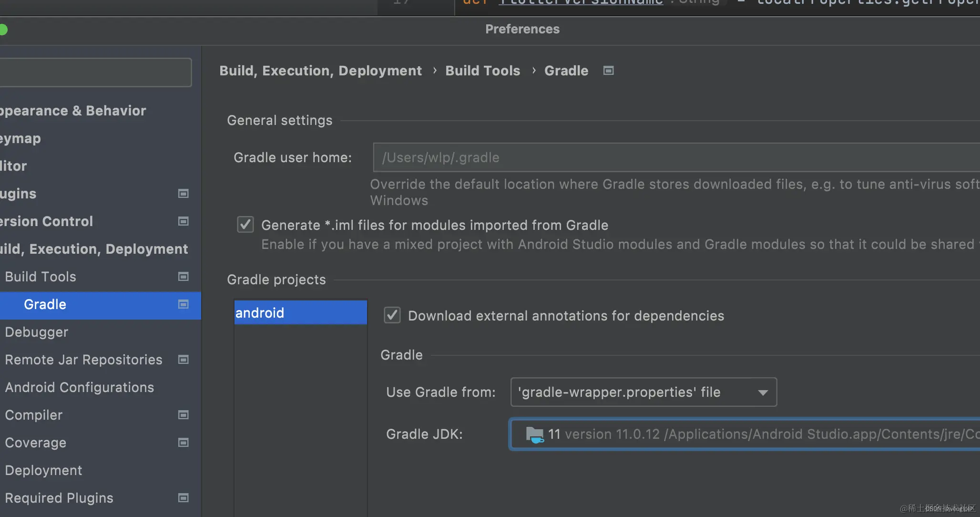Click the Gradle user home field
The width and height of the screenshot is (980, 517).
click(x=667, y=157)
